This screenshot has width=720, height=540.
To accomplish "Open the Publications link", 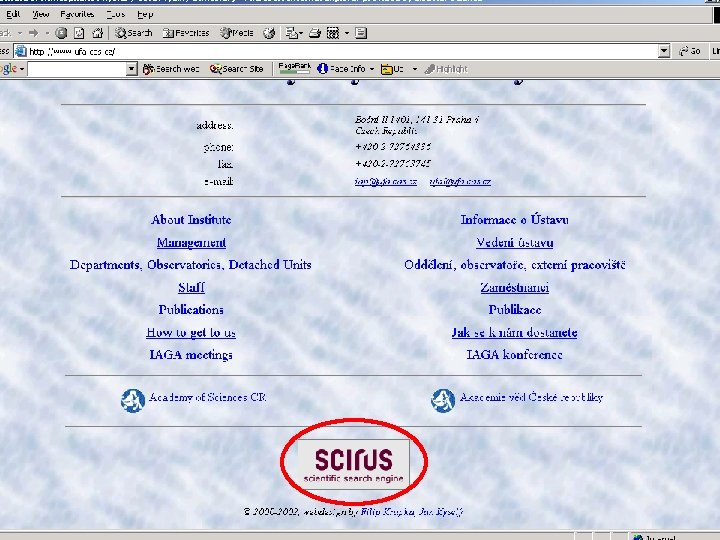I will [x=191, y=310].
